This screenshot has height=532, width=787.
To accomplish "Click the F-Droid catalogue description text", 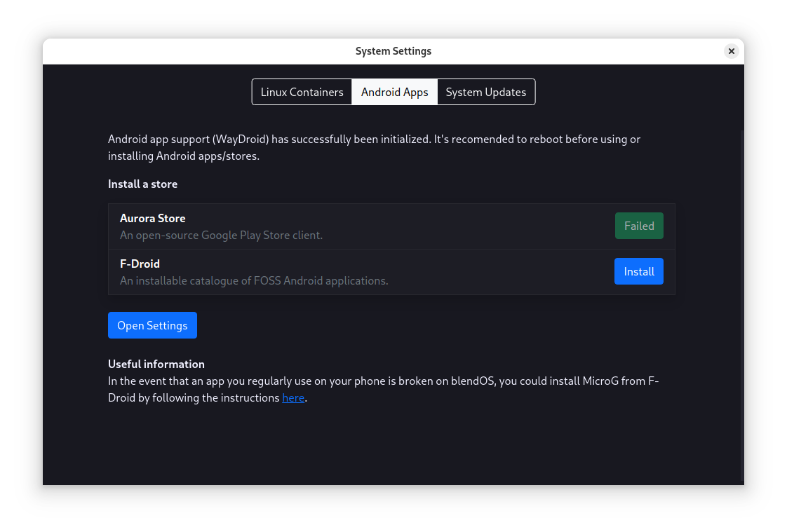I will (x=254, y=280).
